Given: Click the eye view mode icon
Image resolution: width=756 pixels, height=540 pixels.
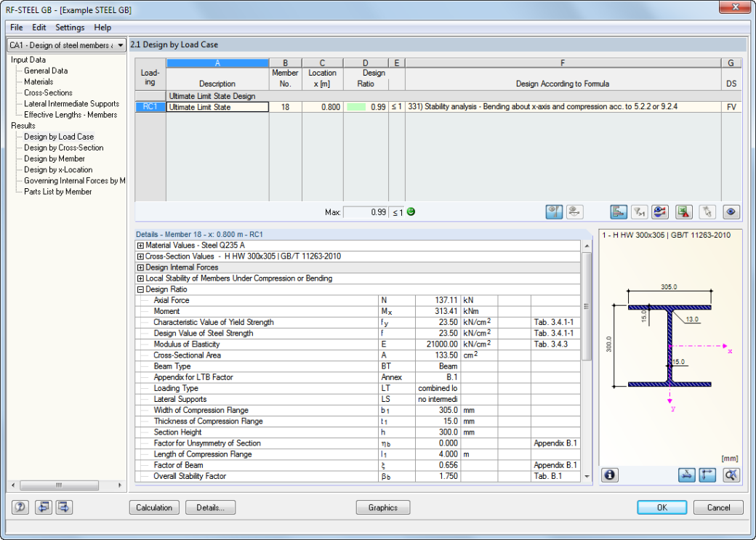Looking at the screenshot, I should tap(731, 212).
